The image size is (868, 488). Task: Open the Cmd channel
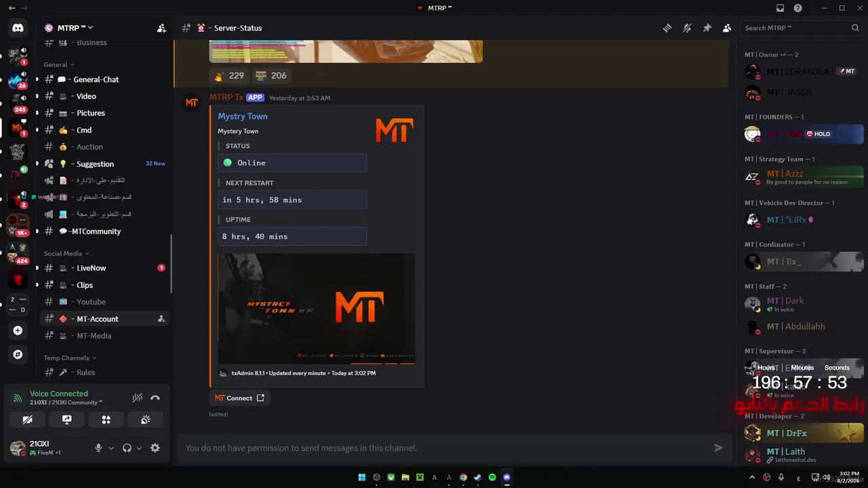point(104,130)
